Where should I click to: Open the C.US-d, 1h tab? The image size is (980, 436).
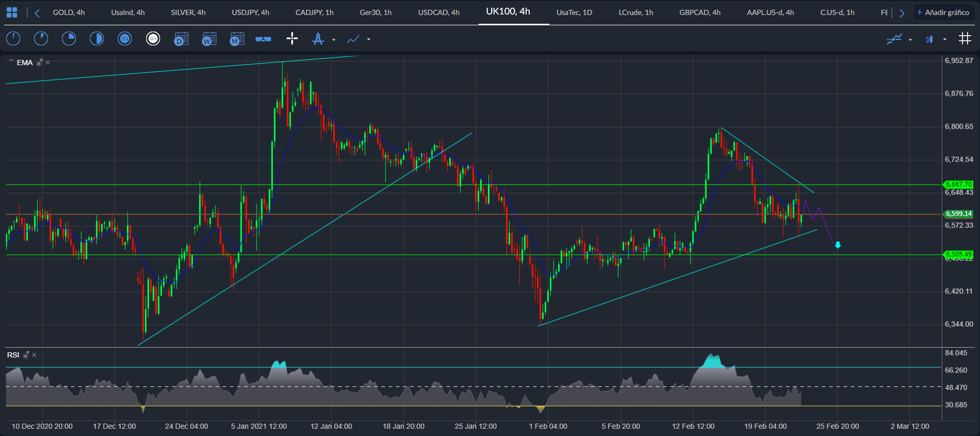[x=837, y=12]
